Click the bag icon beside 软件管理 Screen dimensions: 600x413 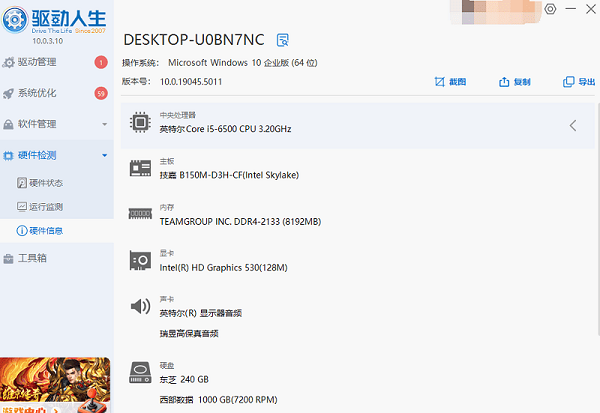click(8, 124)
